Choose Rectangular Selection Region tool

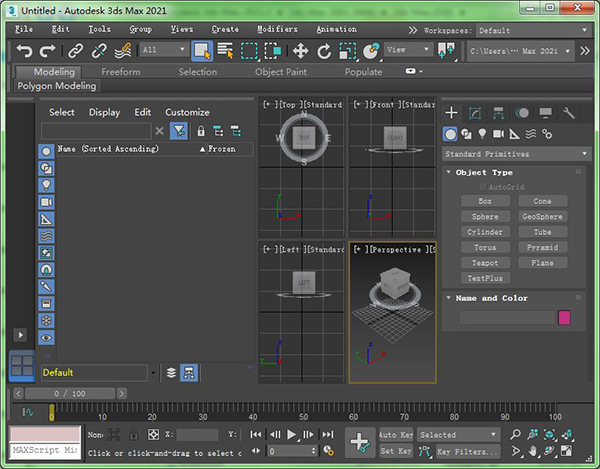tap(249, 50)
